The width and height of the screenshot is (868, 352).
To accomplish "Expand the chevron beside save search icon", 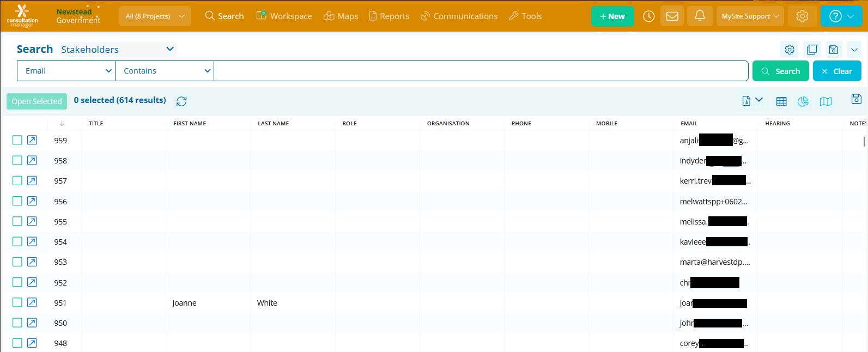I will [x=854, y=50].
